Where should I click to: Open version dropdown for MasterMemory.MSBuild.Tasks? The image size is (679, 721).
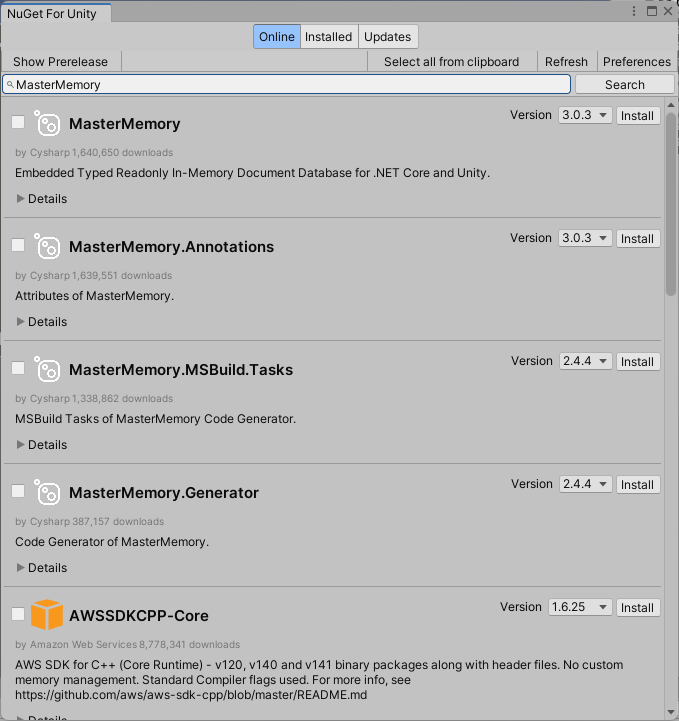(x=585, y=361)
